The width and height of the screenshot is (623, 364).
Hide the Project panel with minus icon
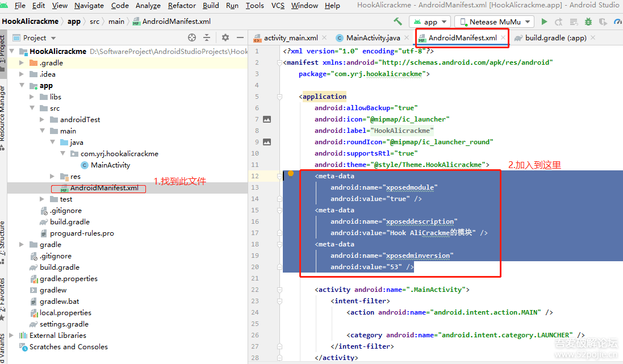pyautogui.click(x=240, y=37)
